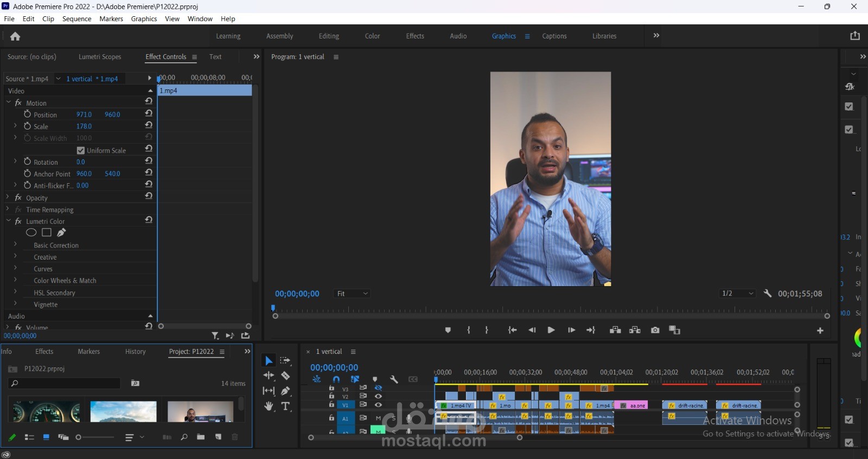Open the Home screen icon

(15, 36)
